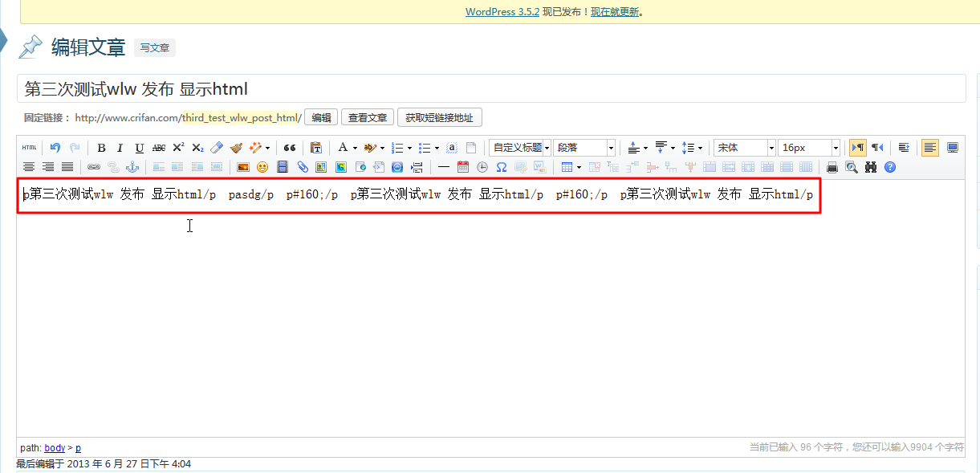Insert an image
980x473 pixels.
(243, 167)
